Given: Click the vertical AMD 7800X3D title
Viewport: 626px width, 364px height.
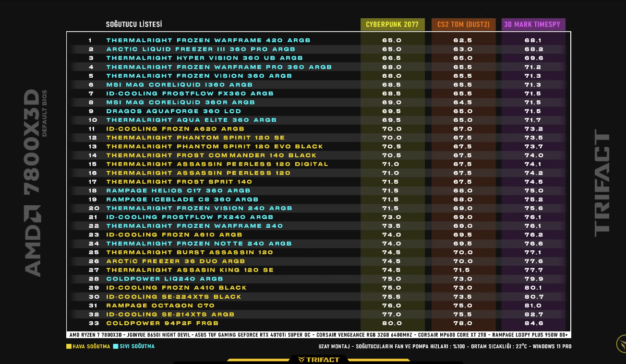Looking at the screenshot, I should click(33, 183).
